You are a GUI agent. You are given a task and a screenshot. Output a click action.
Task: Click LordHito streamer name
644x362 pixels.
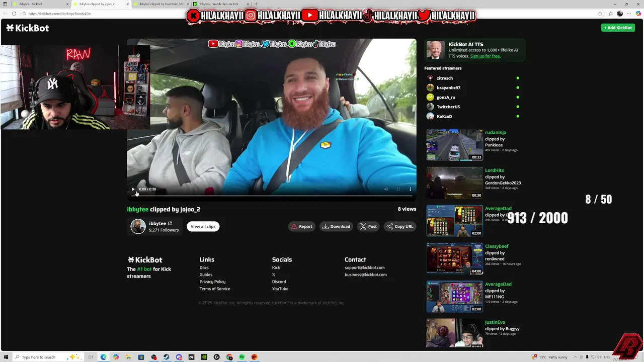tap(495, 170)
